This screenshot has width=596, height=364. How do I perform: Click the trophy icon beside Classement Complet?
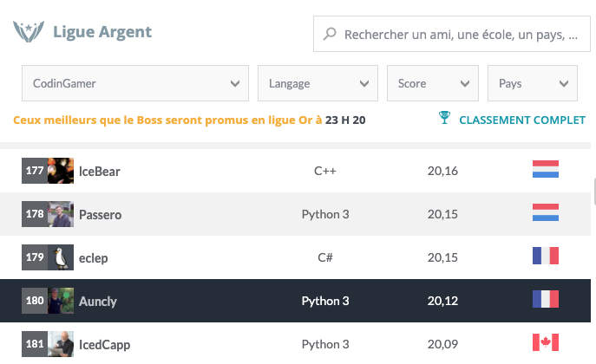(x=444, y=117)
